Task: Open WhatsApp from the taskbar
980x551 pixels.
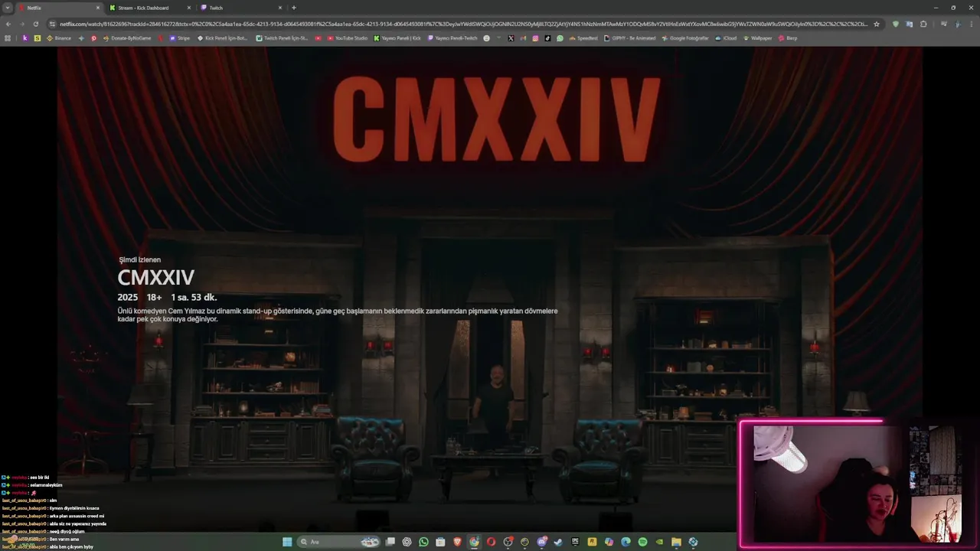Action: click(x=423, y=542)
